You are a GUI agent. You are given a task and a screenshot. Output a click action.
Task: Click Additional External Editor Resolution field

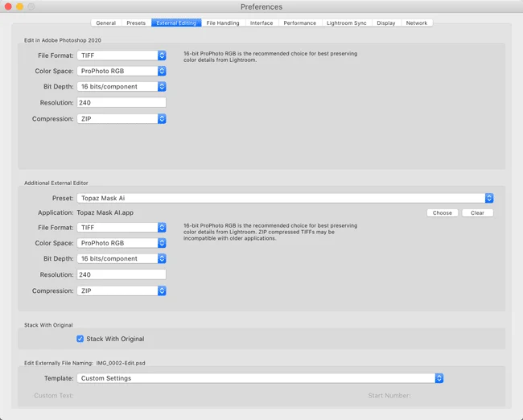pyautogui.click(x=121, y=274)
